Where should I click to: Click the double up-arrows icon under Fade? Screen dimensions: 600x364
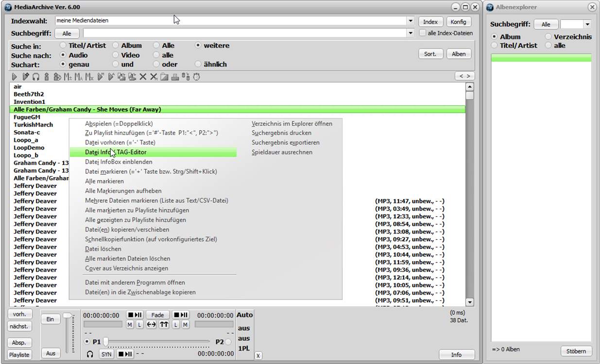click(164, 325)
